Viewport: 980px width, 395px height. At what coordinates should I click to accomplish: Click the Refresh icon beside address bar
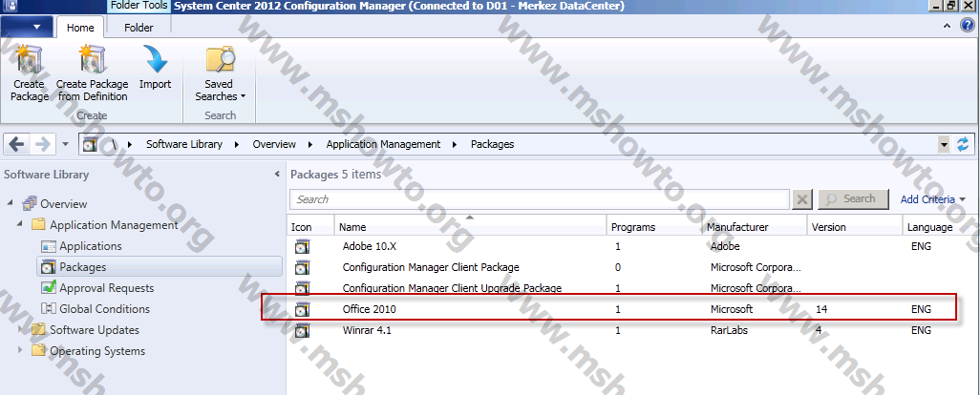[963, 145]
